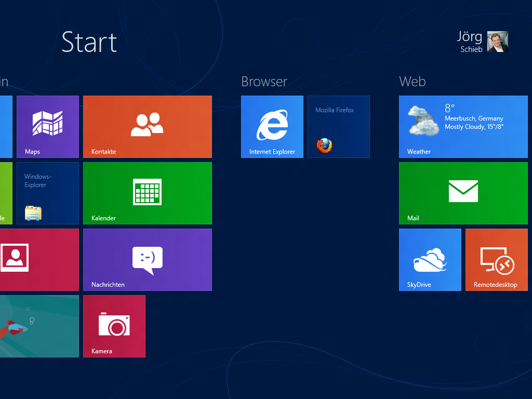Launch the Kamera tile
The width and height of the screenshot is (532, 399).
click(114, 326)
